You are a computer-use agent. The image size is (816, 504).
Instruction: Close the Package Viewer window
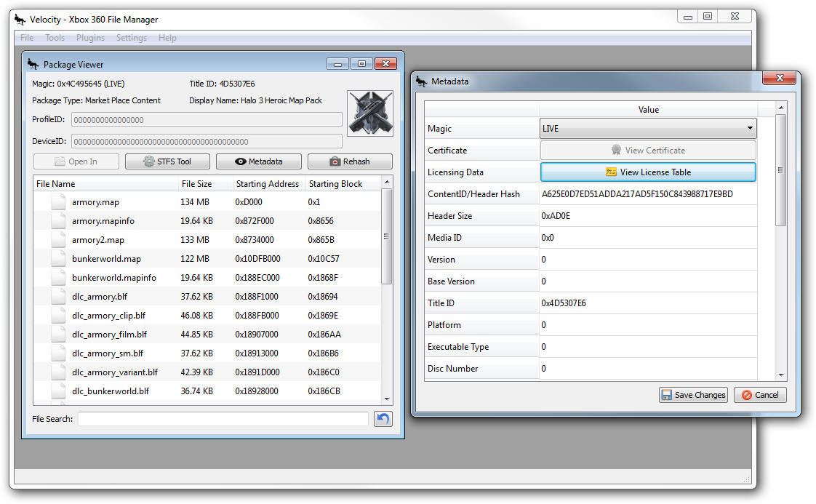point(385,63)
